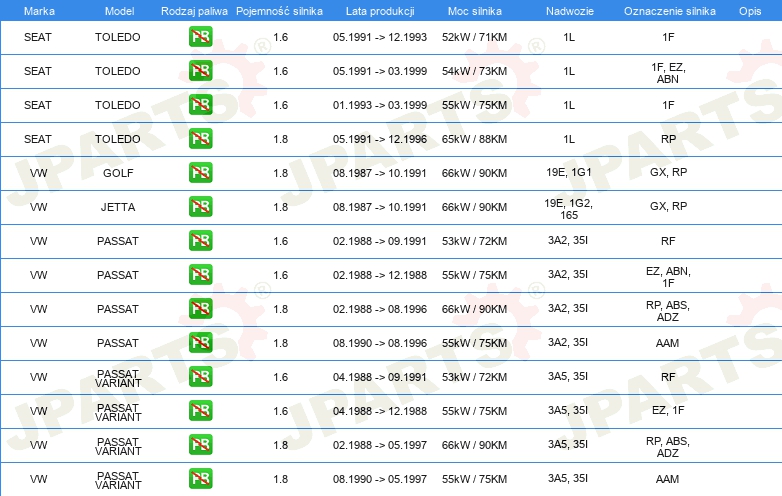Click the engine code cell EZ, ABN, 1F
The width and height of the screenshot is (782, 496).
pyautogui.click(x=668, y=277)
